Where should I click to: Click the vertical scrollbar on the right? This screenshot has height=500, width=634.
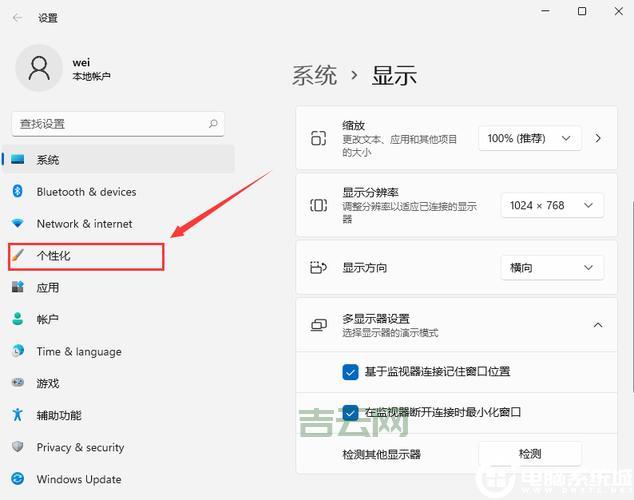tap(632, 295)
